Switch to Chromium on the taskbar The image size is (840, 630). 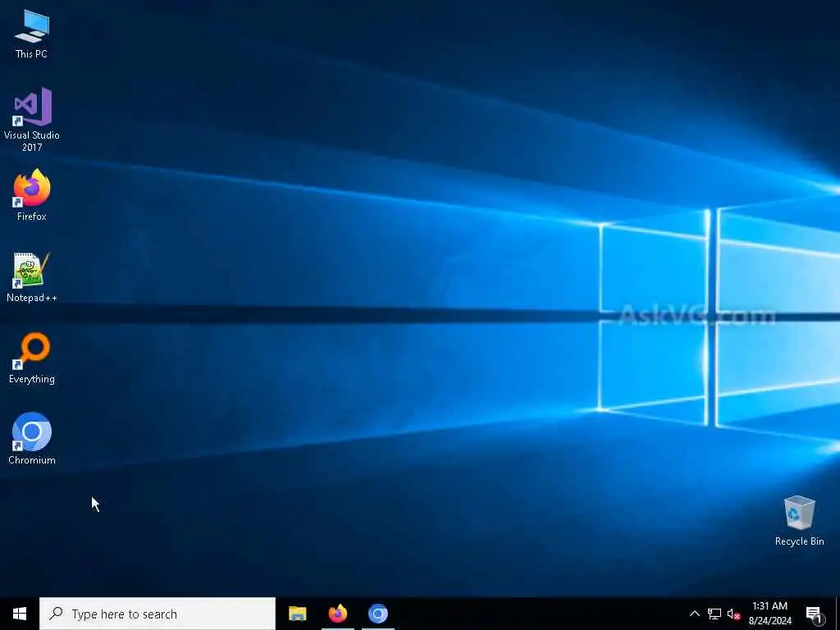pos(377,614)
